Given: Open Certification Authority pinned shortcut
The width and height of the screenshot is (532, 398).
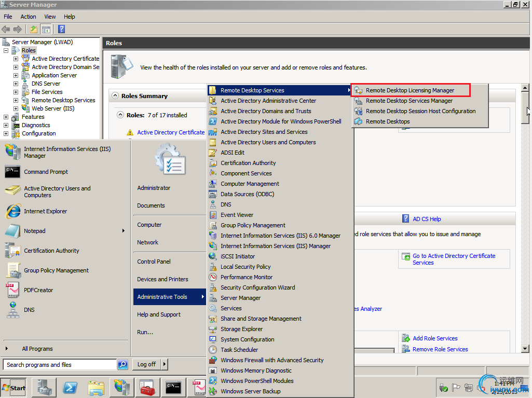Looking at the screenshot, I should pyautogui.click(x=51, y=251).
